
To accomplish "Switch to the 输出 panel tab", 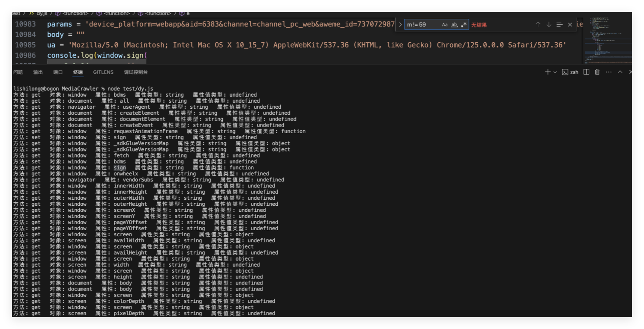I will tap(38, 72).
